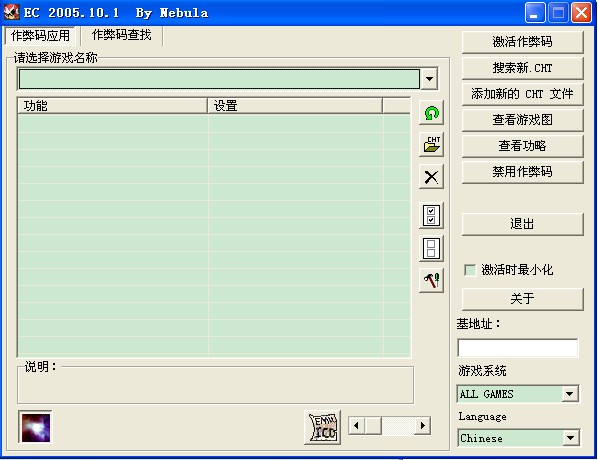
Task: Open the hammer tools settings icon
Action: [x=431, y=280]
